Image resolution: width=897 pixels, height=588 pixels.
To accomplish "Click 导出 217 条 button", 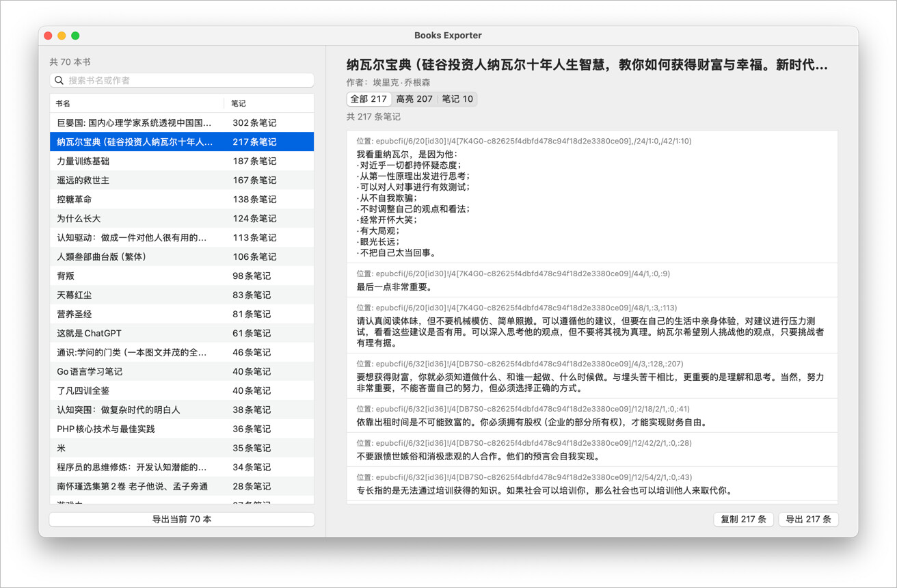I will point(808,520).
